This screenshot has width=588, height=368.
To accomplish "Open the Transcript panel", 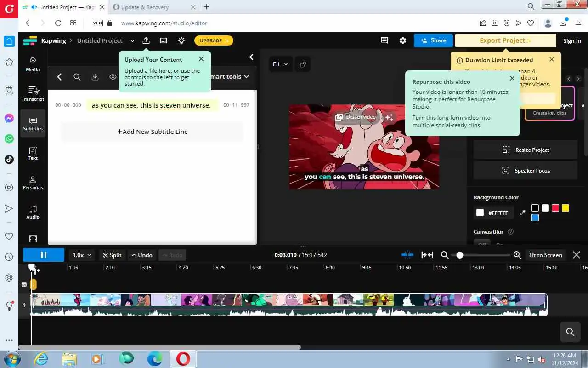I will click(33, 94).
